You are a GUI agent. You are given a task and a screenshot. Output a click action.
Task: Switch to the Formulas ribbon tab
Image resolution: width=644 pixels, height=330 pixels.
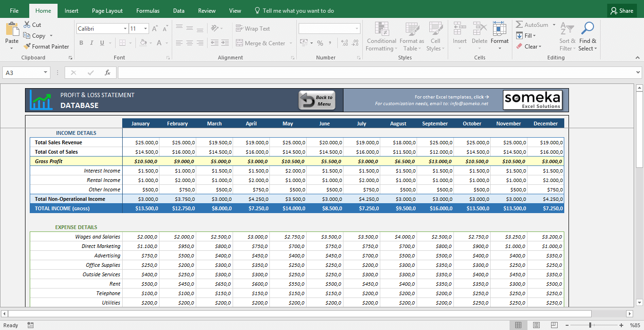[148, 10]
